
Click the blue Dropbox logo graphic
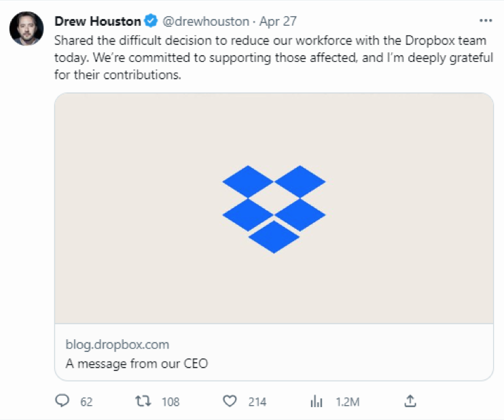click(x=274, y=209)
